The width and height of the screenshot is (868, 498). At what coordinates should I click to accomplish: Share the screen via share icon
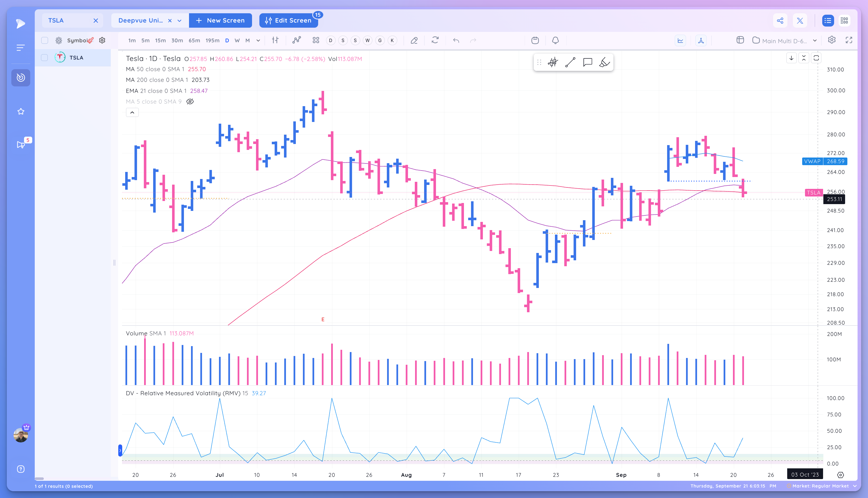pyautogui.click(x=780, y=21)
